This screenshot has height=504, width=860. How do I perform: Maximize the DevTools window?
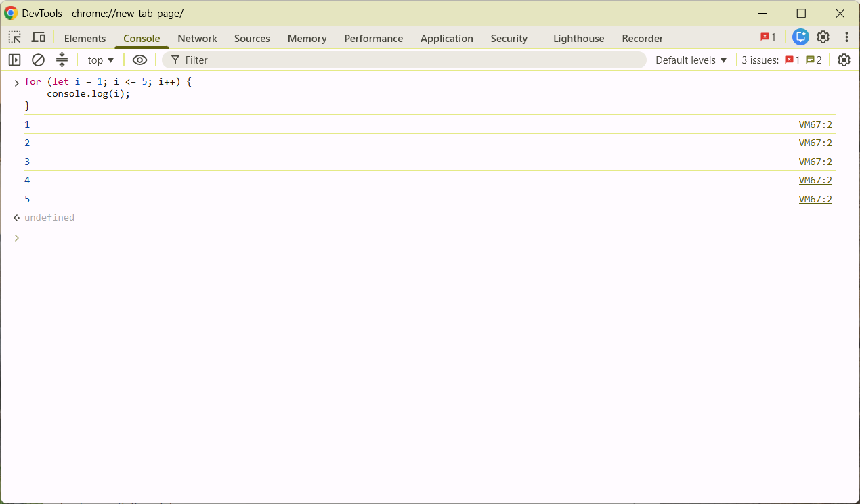coord(801,13)
